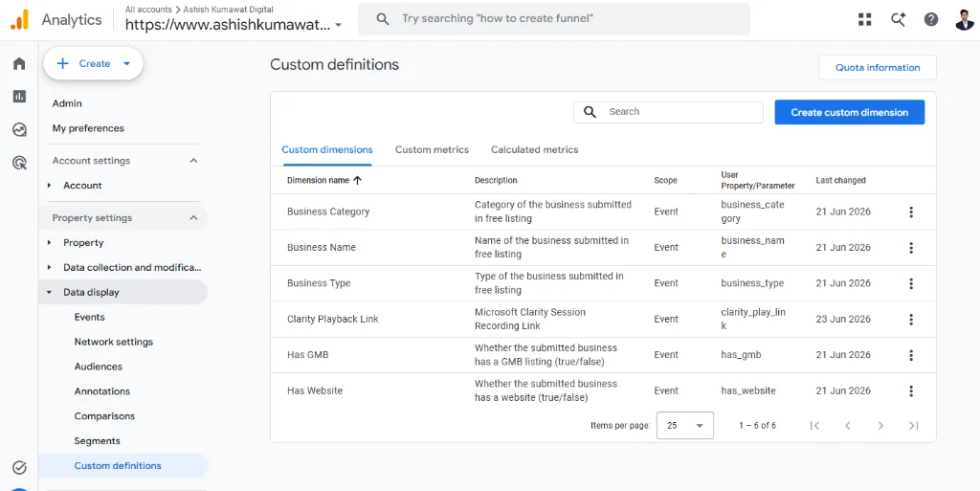Viewport: 980px width, 491px height.
Task: Open Segments in sidebar
Action: (x=97, y=441)
